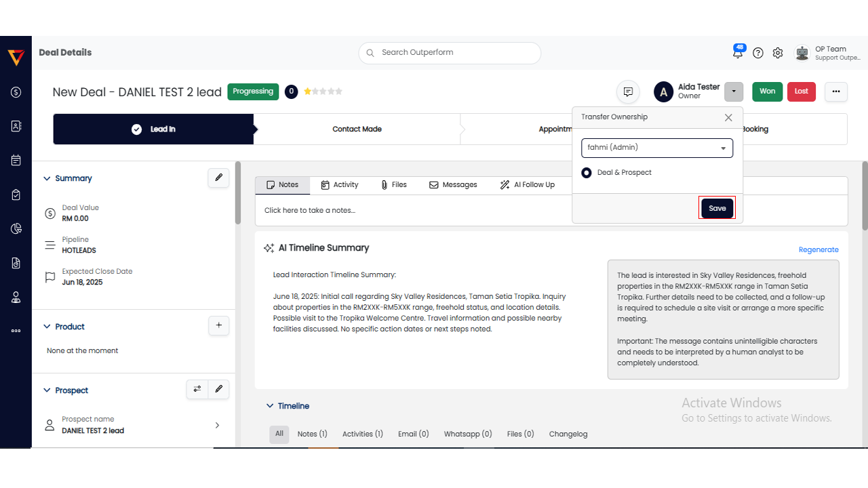
Task: Switch to the Activity tab
Action: (x=339, y=185)
